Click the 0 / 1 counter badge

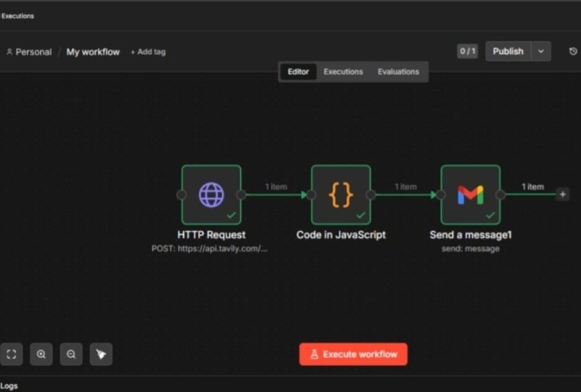pos(467,51)
